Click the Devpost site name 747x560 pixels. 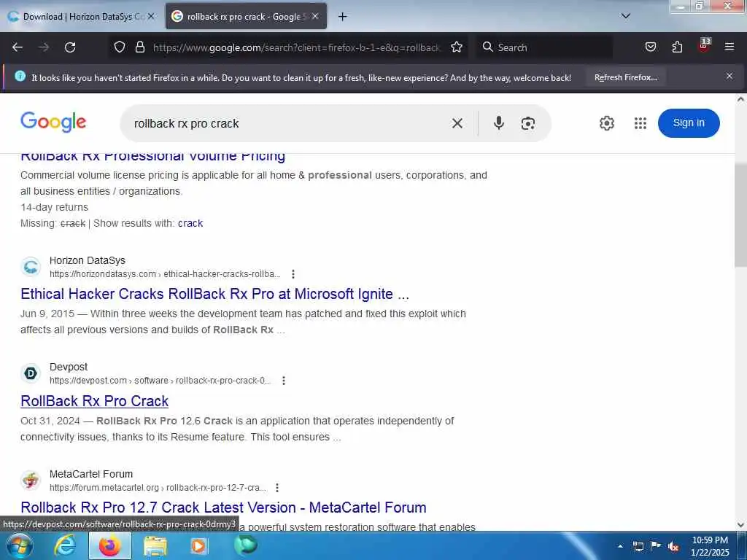(x=69, y=367)
